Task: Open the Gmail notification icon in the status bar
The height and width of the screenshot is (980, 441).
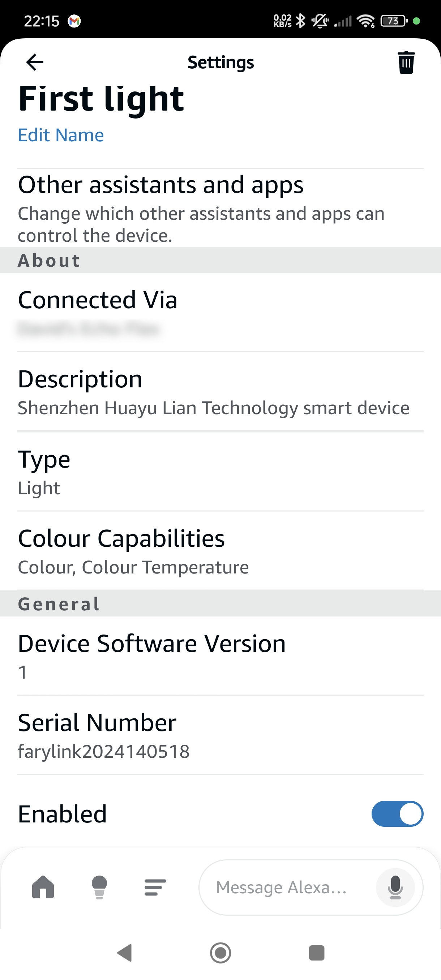Action: pos(74,21)
